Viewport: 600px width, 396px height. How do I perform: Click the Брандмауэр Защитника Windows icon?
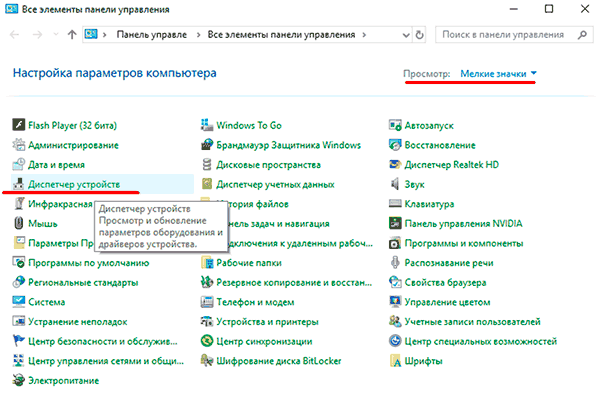point(207,145)
